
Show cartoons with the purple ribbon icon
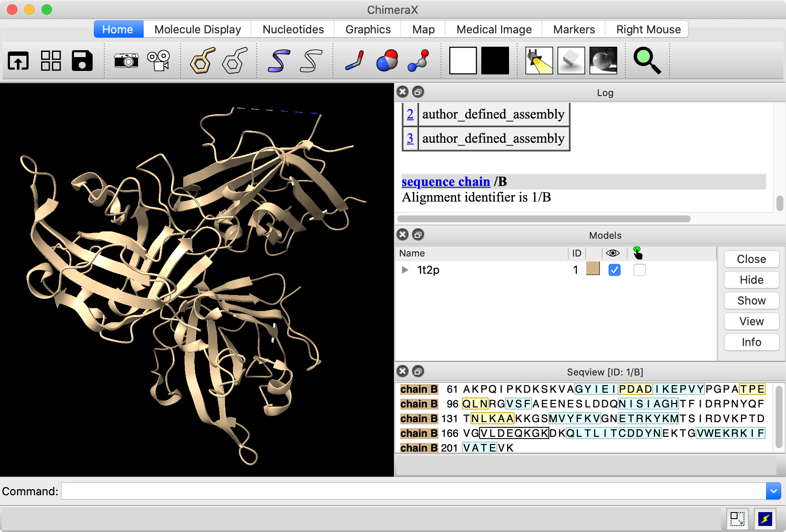point(278,61)
